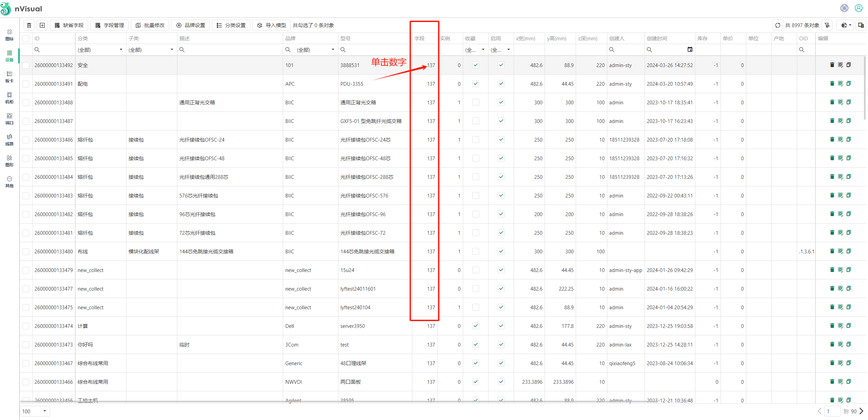Open the page size 100 dropdown
The height and width of the screenshot is (420, 868).
pos(35,411)
